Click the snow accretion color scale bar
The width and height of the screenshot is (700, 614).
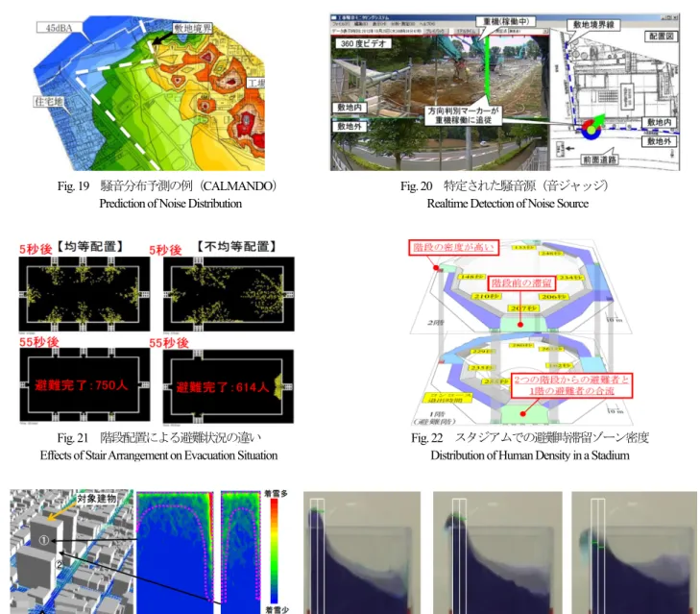274,551
